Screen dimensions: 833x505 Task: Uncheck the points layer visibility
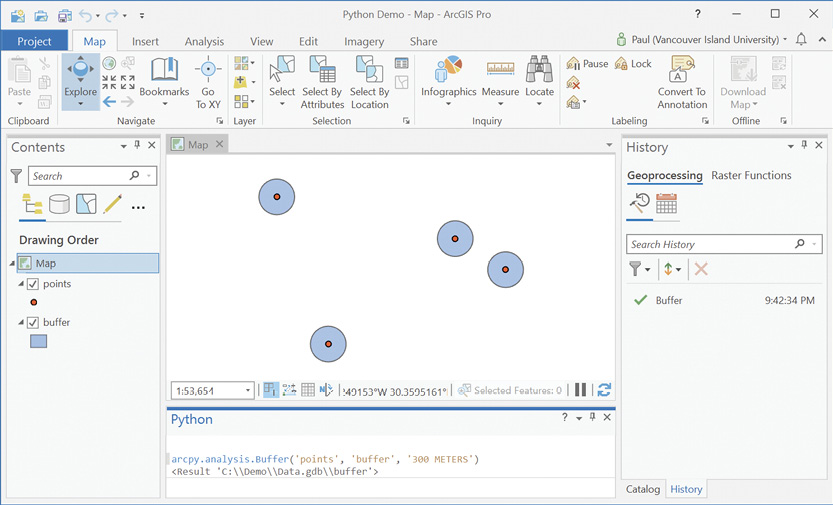point(33,284)
